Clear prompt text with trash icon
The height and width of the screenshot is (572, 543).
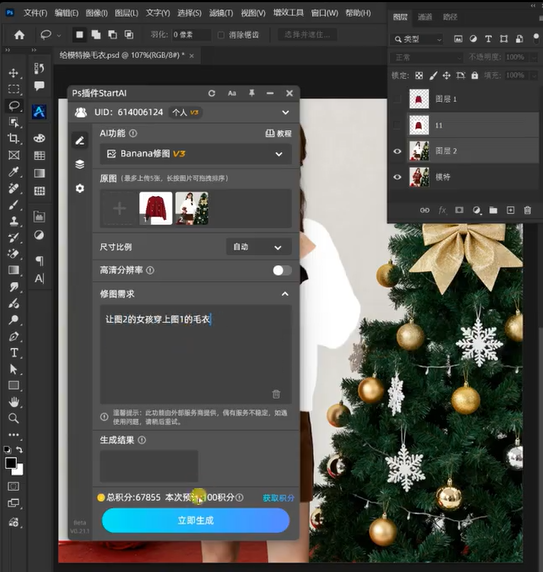(x=276, y=394)
